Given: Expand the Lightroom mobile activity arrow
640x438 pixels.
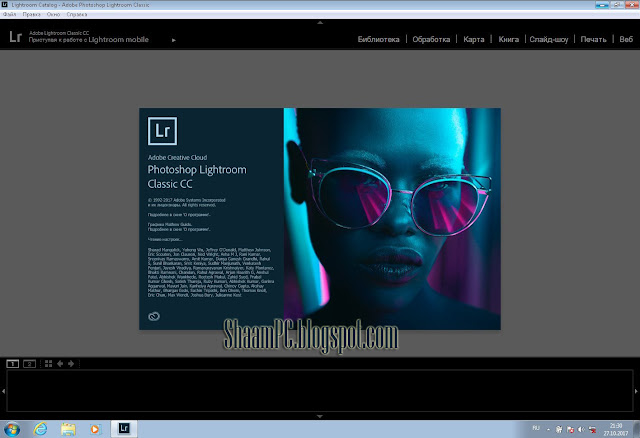Looking at the screenshot, I should 174,40.
